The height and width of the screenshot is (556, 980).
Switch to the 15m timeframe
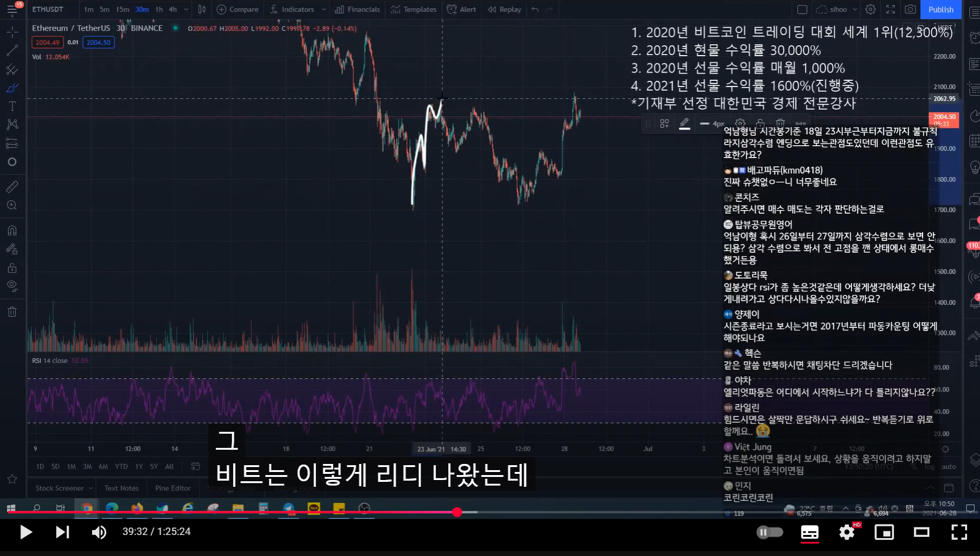pyautogui.click(x=122, y=9)
